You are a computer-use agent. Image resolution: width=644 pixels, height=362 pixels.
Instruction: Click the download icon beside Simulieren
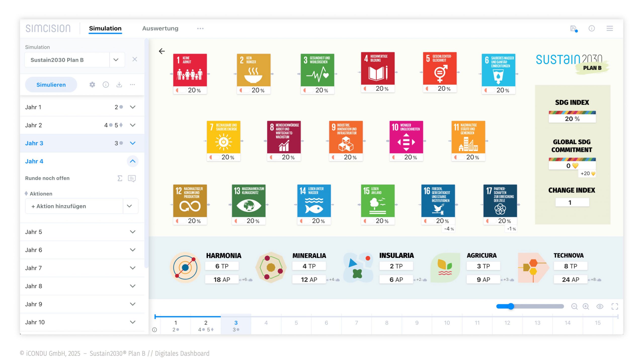tap(119, 85)
